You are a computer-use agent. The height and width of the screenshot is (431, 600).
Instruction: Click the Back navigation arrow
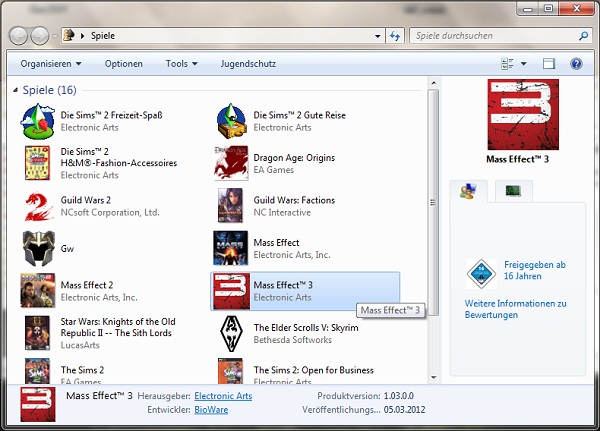tap(18, 36)
